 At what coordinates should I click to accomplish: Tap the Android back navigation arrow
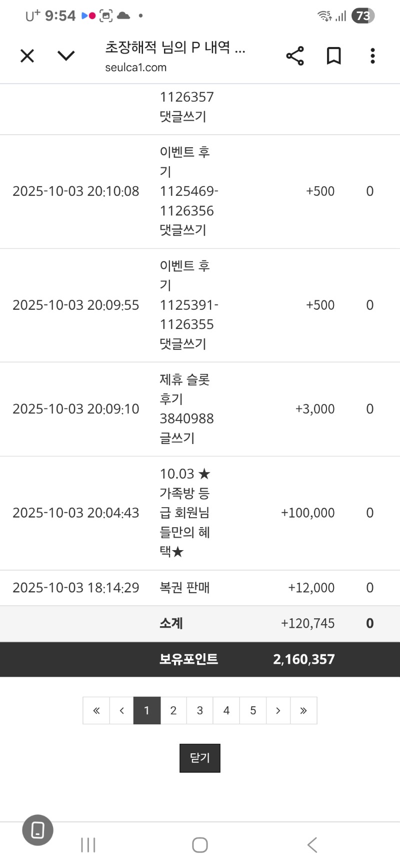tap(312, 845)
